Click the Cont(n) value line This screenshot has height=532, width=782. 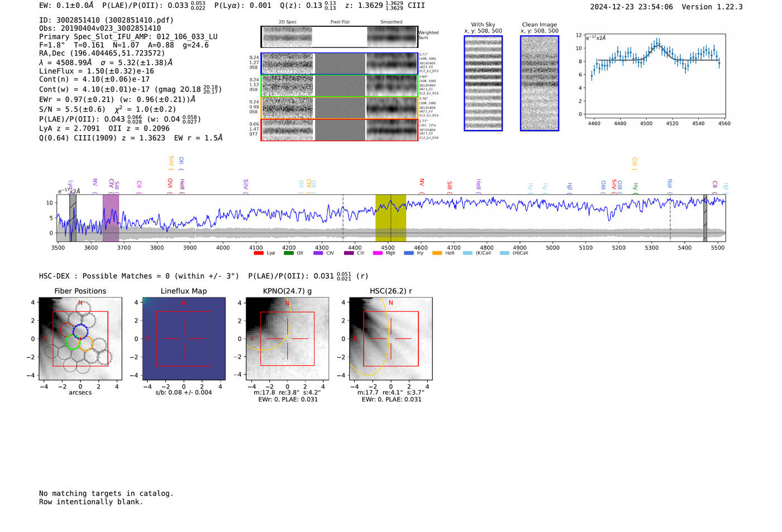click(94, 79)
